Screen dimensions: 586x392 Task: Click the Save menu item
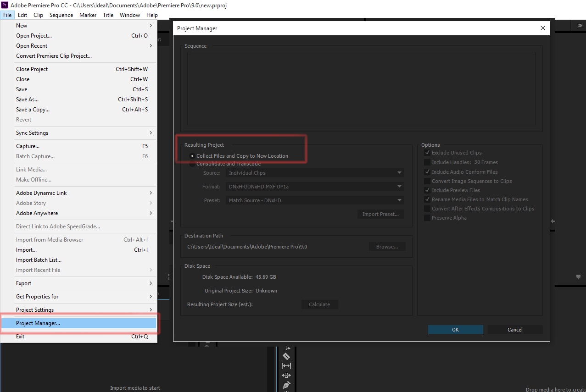pyautogui.click(x=79, y=89)
